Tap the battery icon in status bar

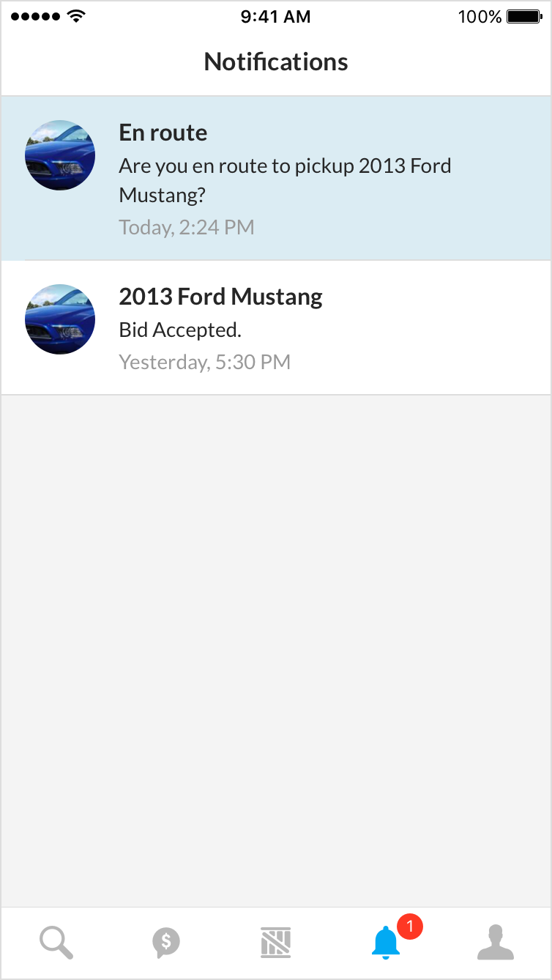pos(523,16)
